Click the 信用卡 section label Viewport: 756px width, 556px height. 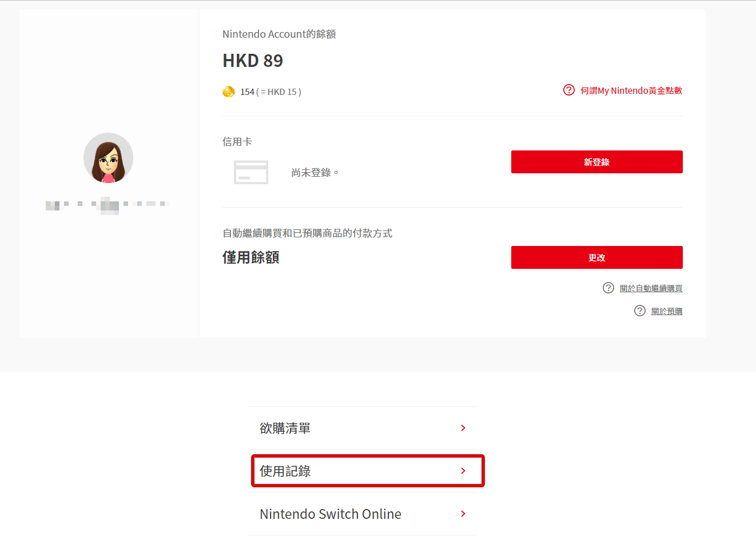tap(237, 141)
